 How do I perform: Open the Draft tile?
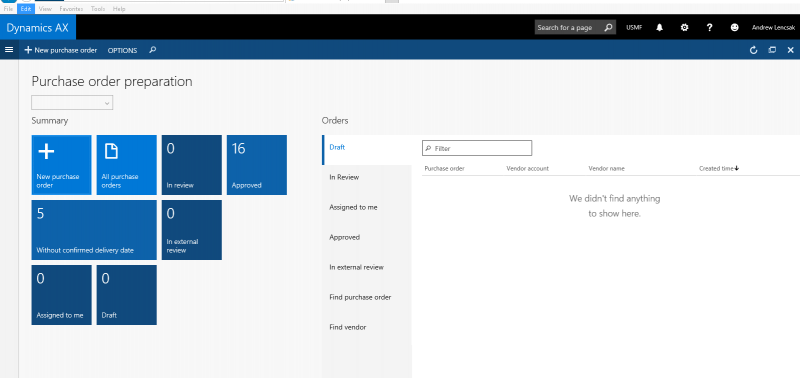point(127,295)
